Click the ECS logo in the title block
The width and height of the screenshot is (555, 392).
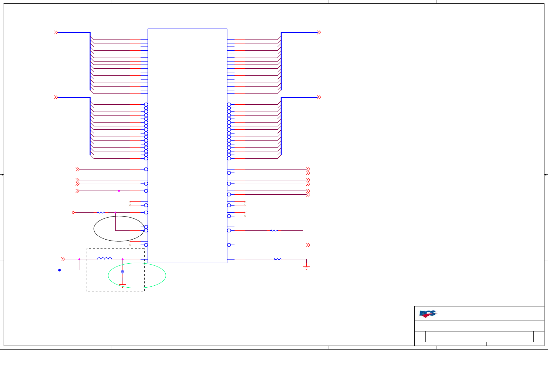(x=428, y=313)
